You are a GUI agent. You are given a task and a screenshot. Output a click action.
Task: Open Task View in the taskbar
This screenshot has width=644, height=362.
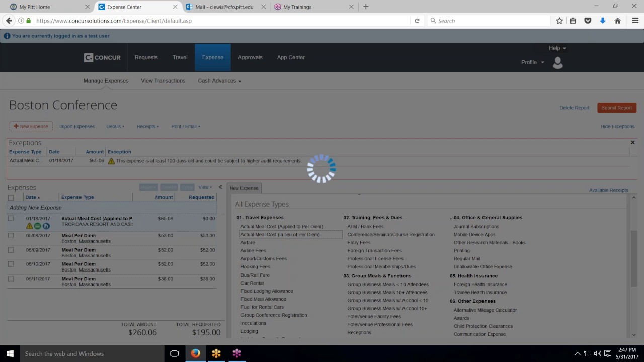[174, 353]
